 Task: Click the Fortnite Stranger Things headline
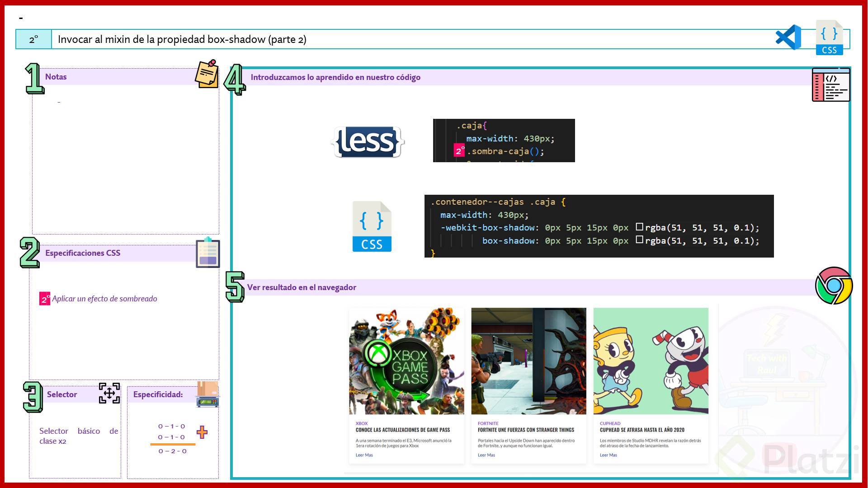pos(526,430)
